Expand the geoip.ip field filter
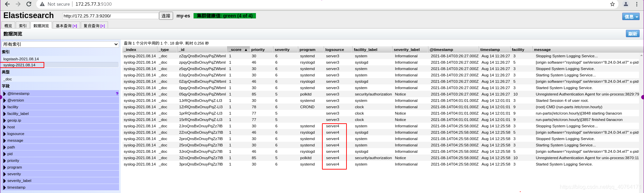 pos(5,120)
